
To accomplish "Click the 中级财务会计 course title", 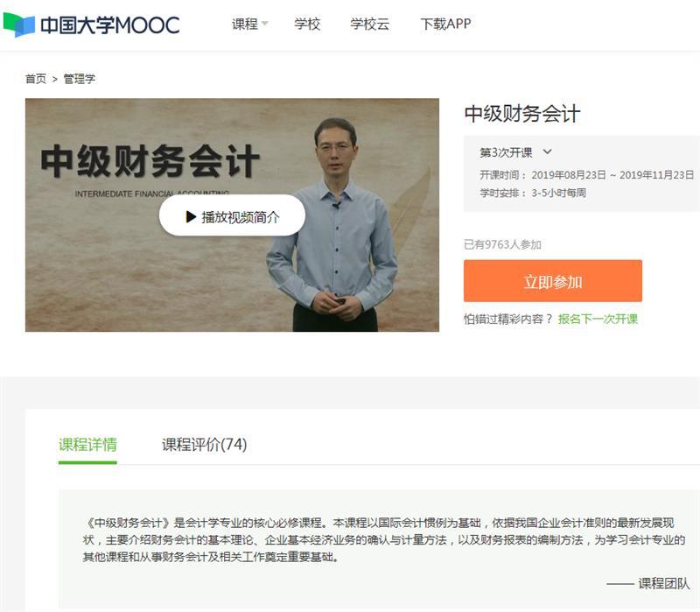I will [x=522, y=114].
